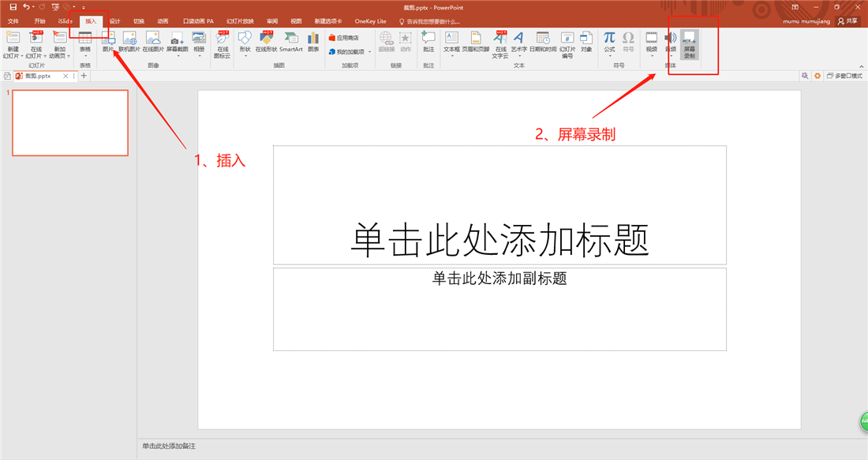Save the presentation from Quick Access Toolbar
This screenshot has width=868, height=460.
[14, 6]
